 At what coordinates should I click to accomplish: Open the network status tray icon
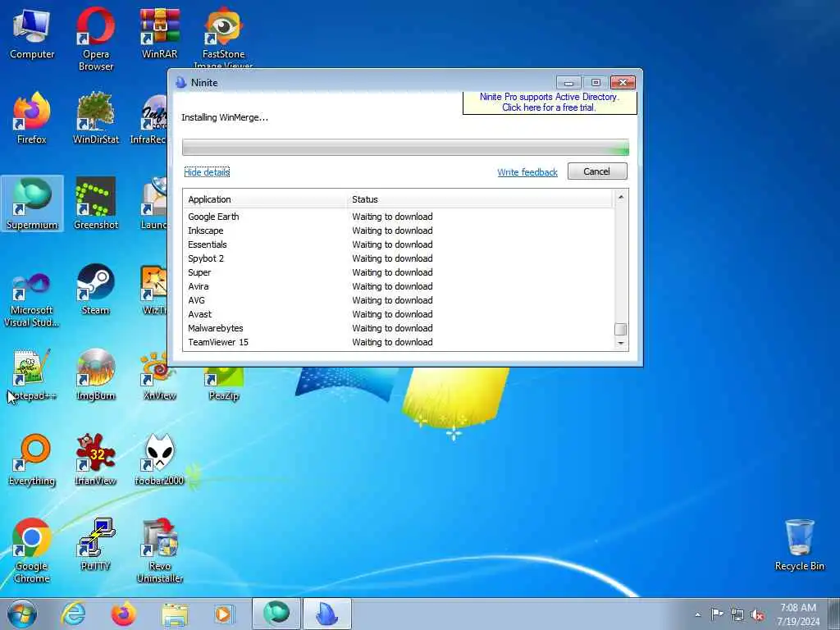click(737, 614)
